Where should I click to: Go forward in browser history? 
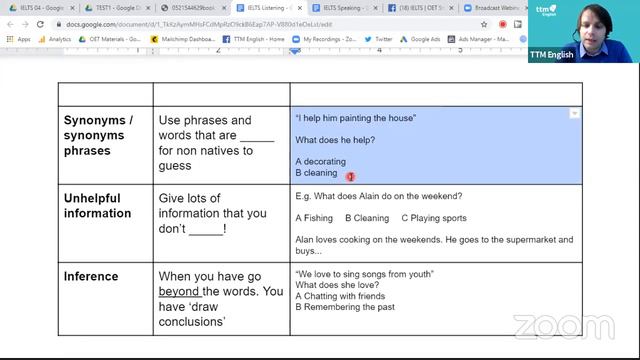(25, 24)
